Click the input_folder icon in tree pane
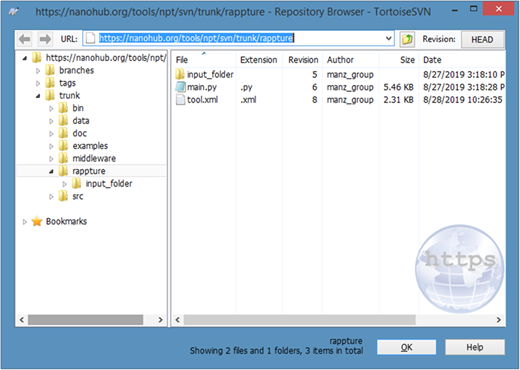The width and height of the screenshot is (520, 370). [x=77, y=184]
